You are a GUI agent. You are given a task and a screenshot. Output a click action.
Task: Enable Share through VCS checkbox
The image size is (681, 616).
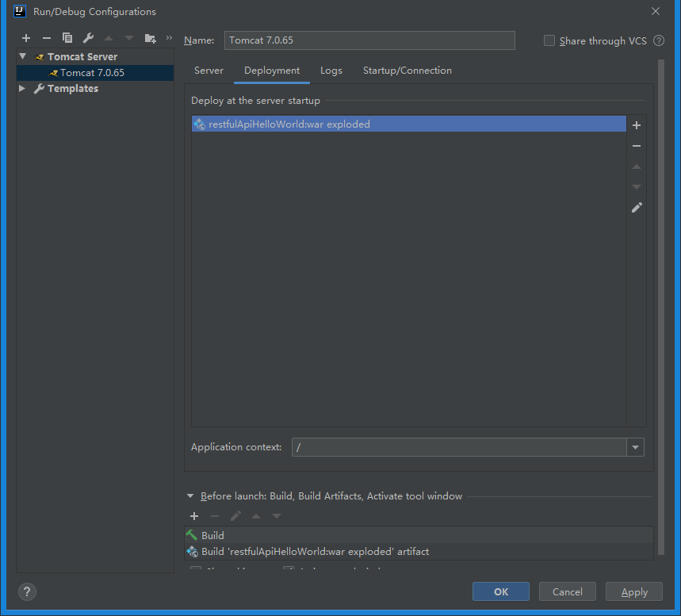[x=549, y=41]
